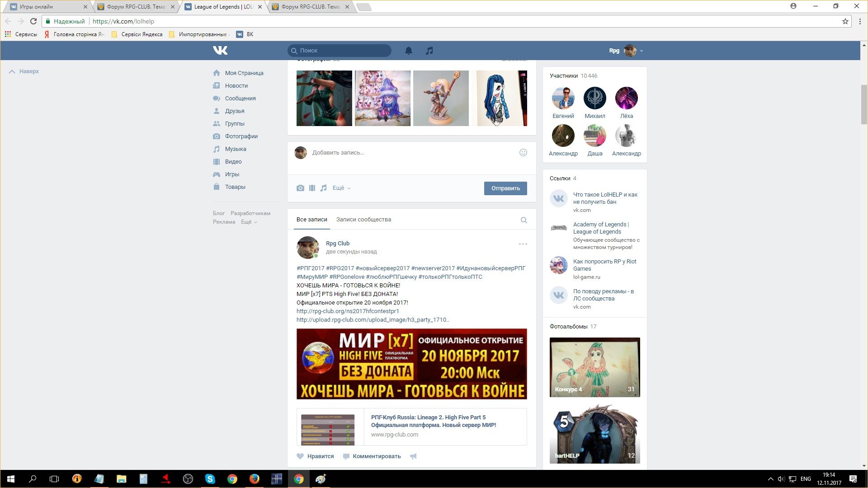Image resolution: width=868 pixels, height=488 pixels.
Task: Open the rpg-club.org contest link
Action: [x=348, y=311]
